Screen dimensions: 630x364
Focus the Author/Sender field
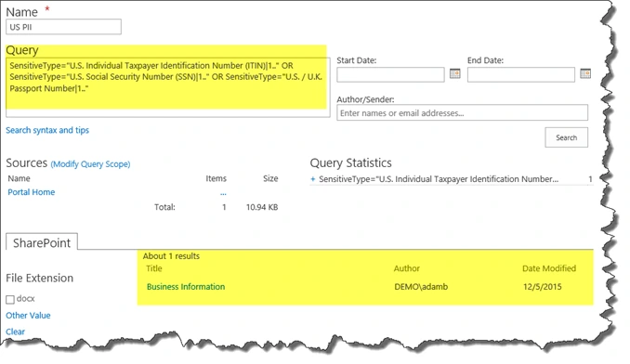click(x=463, y=112)
